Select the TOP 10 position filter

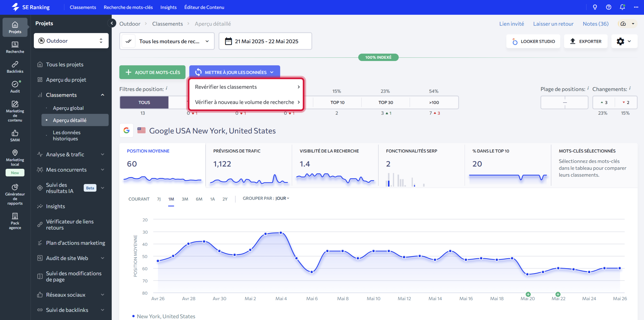click(x=337, y=102)
